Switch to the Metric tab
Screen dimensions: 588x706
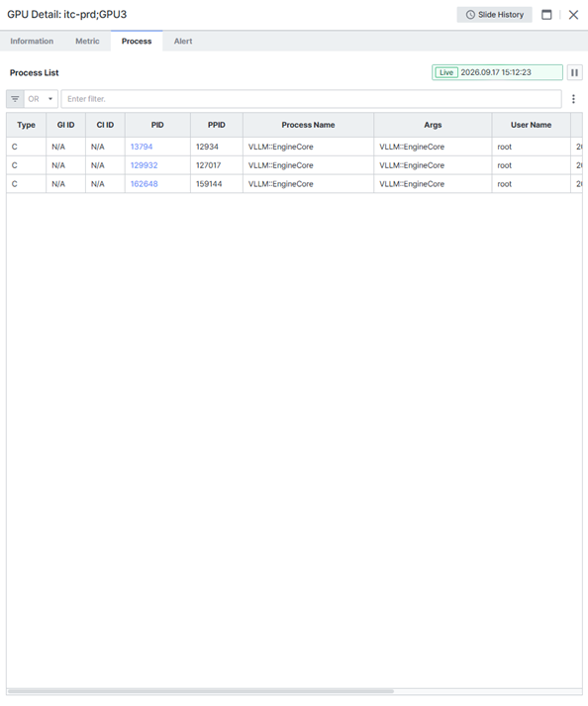87,41
